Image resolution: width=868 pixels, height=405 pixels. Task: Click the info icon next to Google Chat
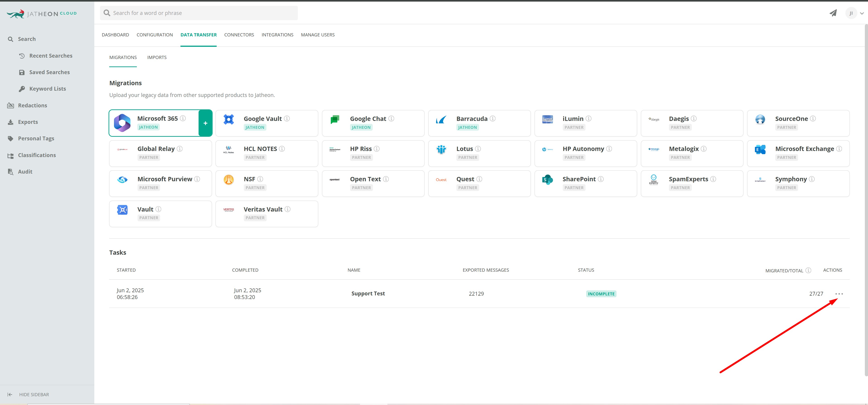(391, 118)
